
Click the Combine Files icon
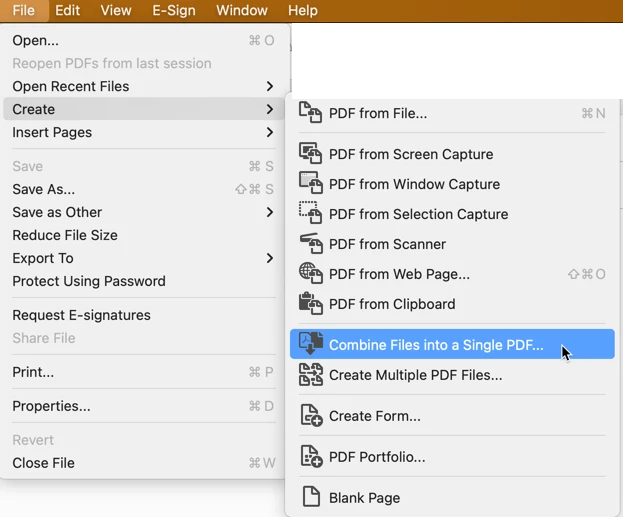click(310, 343)
